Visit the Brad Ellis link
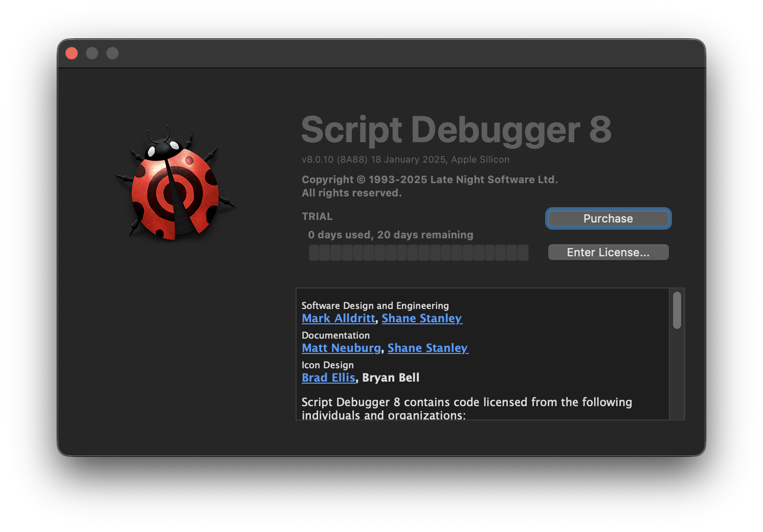The height and width of the screenshot is (532, 763). (x=328, y=378)
